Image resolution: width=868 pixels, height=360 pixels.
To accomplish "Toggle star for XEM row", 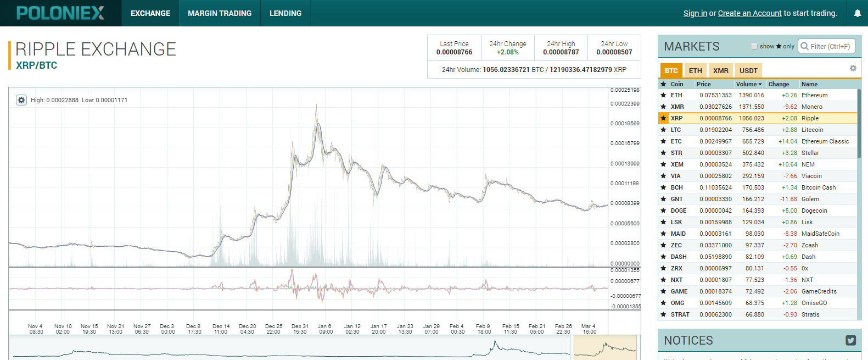I will tap(663, 164).
